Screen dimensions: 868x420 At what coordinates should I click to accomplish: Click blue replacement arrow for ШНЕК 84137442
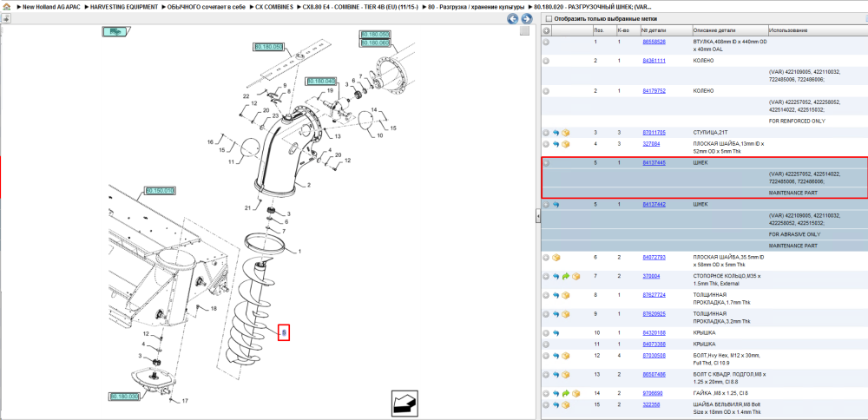(x=556, y=205)
